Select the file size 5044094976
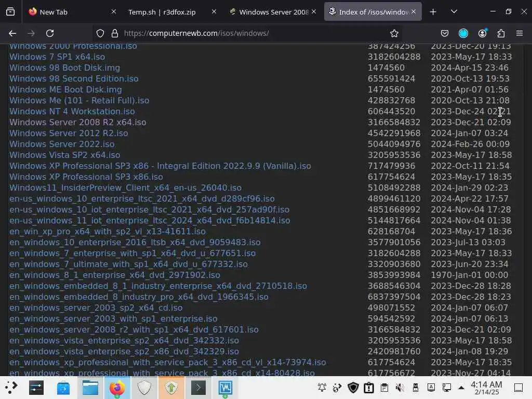The image size is (532, 399). 394,144
